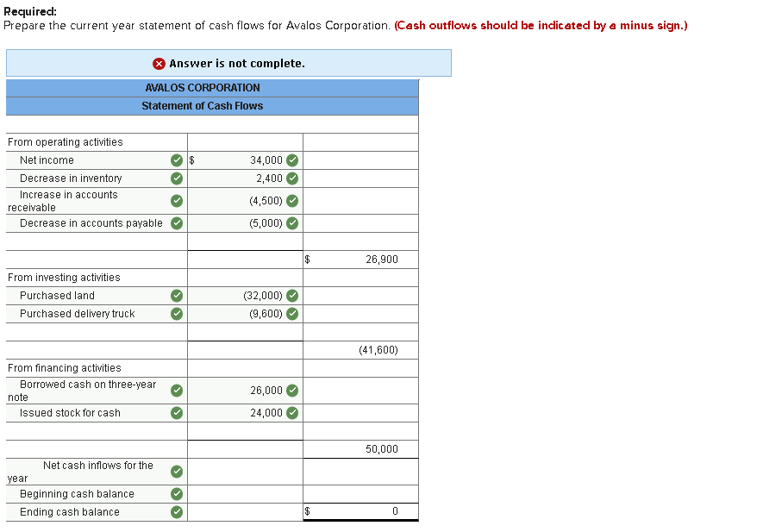Click the financing activities total 50,000

360,448
